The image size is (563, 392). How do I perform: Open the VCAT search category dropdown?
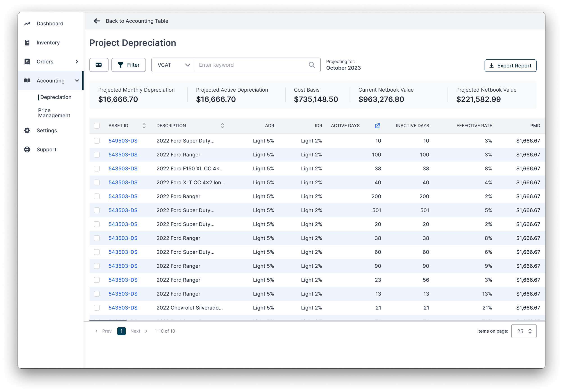173,65
